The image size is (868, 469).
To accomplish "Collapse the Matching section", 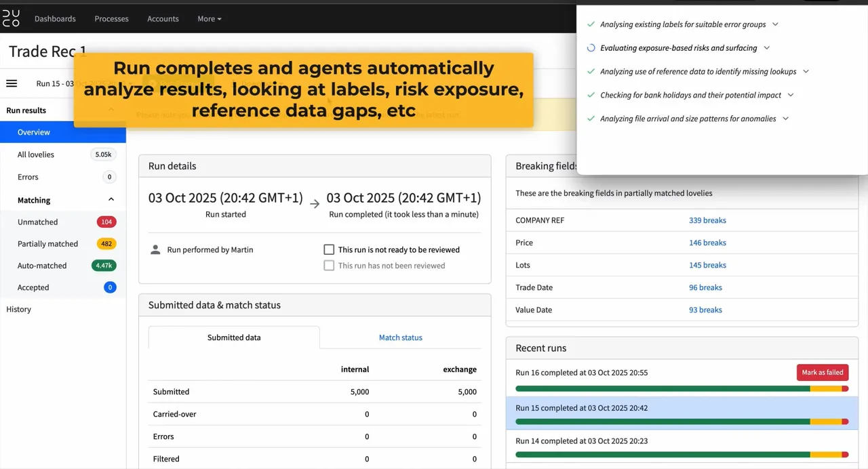I will point(111,200).
